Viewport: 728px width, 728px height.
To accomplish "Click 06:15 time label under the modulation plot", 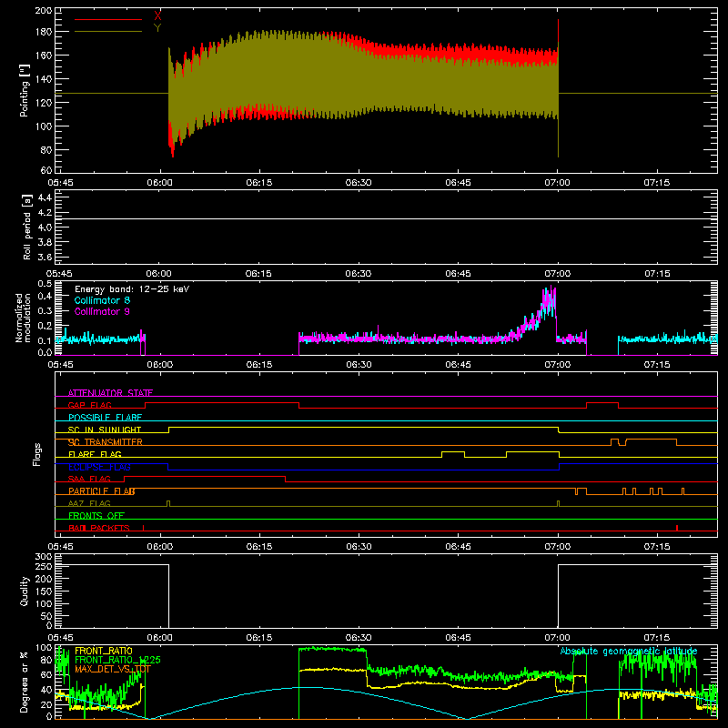I will [x=259, y=365].
